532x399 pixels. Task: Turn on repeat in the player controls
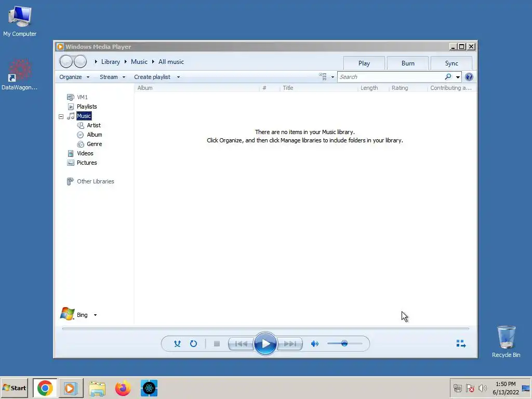coord(193,344)
